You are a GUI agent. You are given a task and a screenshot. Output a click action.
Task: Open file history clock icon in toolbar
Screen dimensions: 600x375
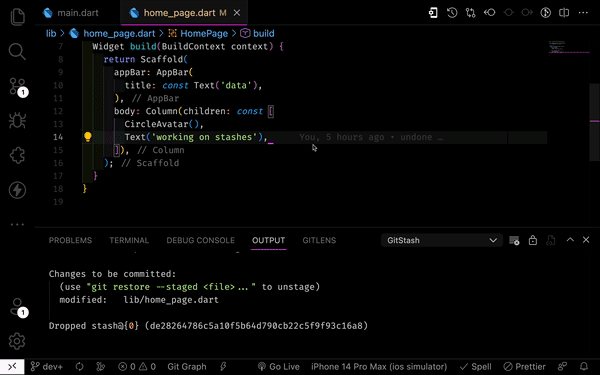pyautogui.click(x=452, y=13)
